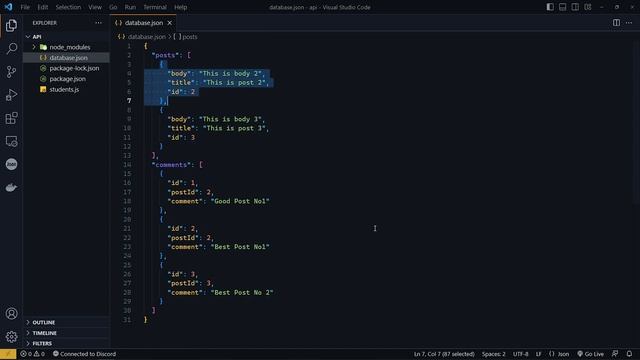Screen dimensions: 640x360
Task: Open the File menu
Action: [x=25, y=7]
